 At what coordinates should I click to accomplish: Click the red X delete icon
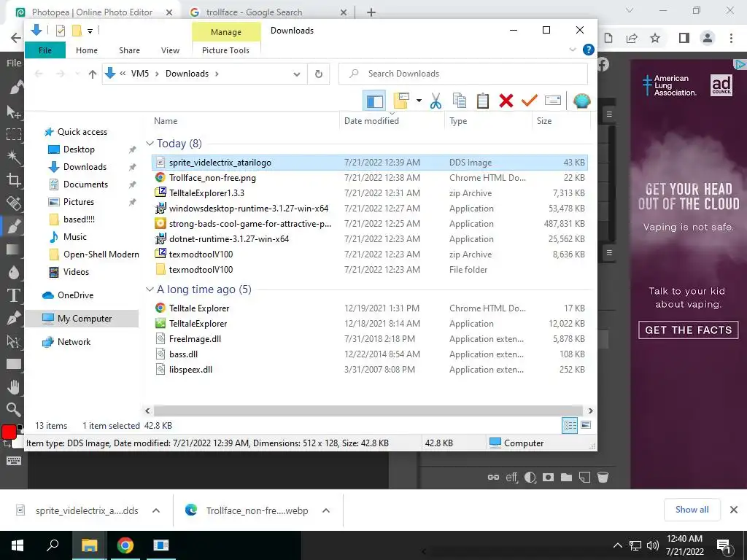tap(506, 101)
